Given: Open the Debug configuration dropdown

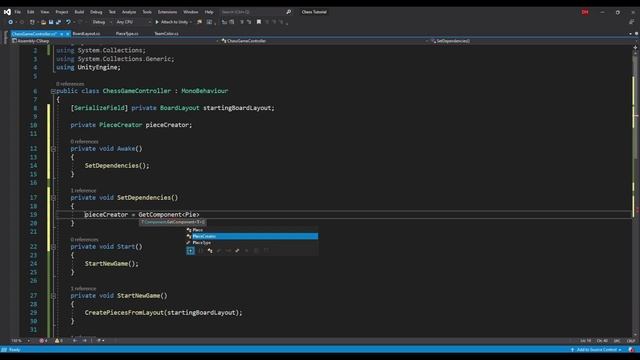Looking at the screenshot, I should [101, 22].
